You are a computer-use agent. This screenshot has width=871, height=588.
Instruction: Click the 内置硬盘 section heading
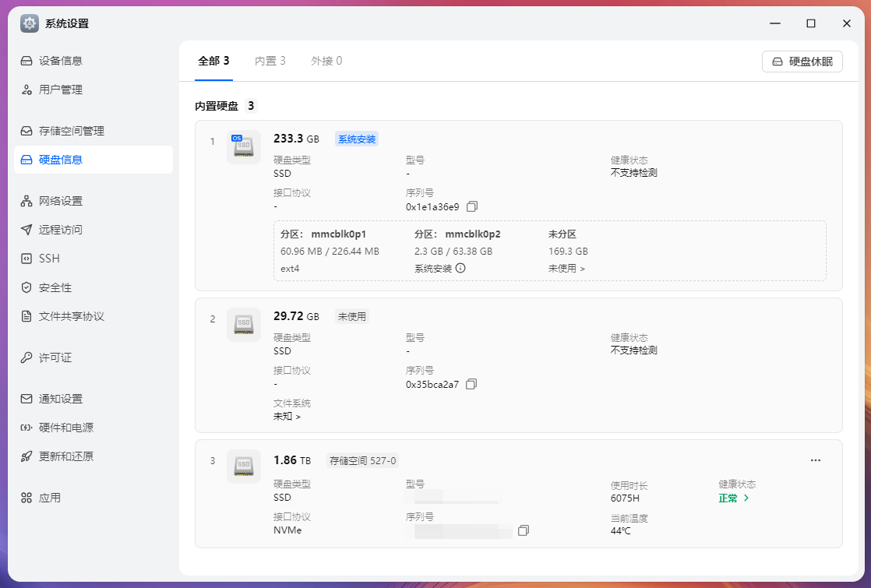pyautogui.click(x=217, y=106)
